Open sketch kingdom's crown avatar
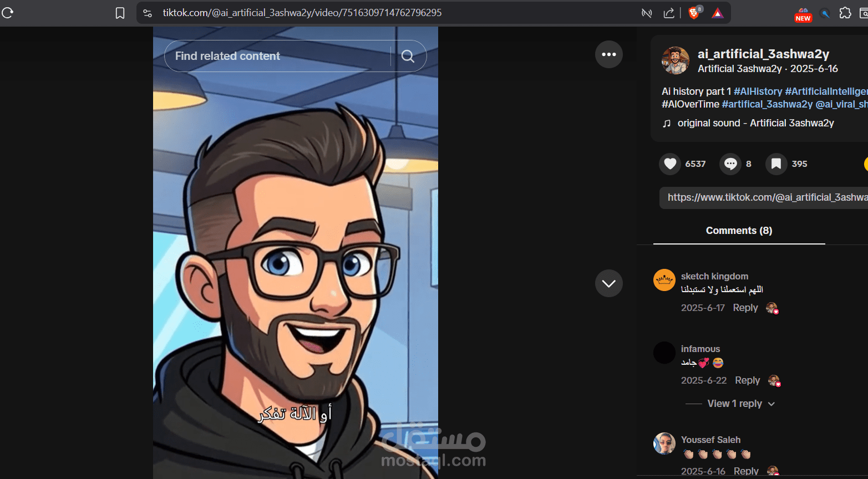868x479 pixels. (x=664, y=280)
